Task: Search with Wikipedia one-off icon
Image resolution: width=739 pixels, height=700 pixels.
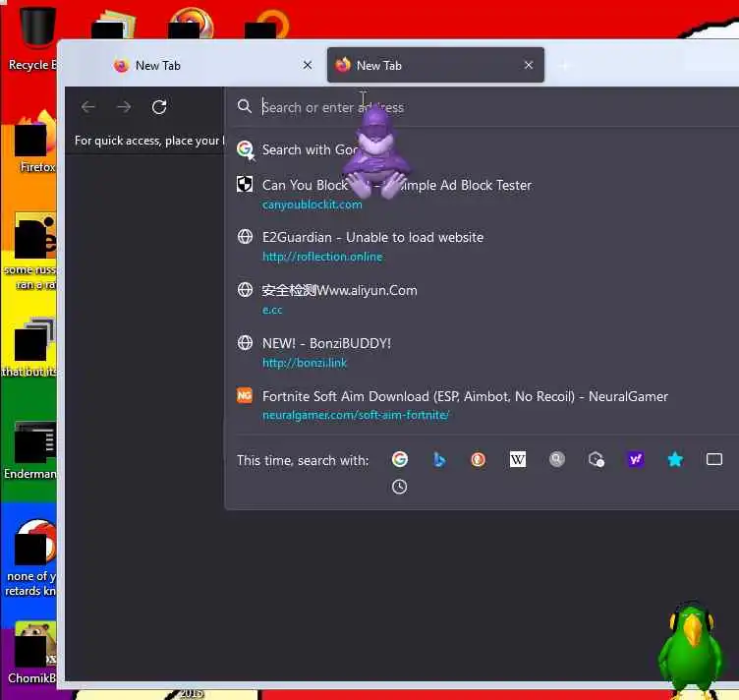Action: click(x=518, y=459)
